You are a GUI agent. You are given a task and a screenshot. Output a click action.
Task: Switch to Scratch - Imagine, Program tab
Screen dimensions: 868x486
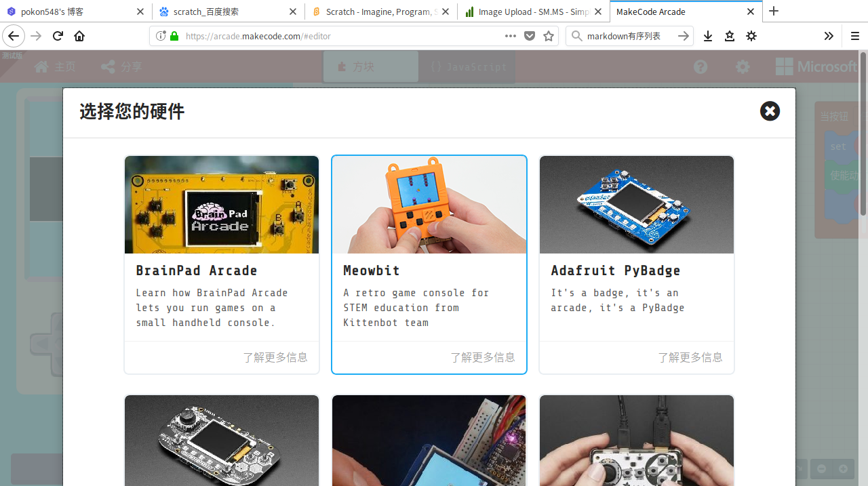tap(381, 12)
